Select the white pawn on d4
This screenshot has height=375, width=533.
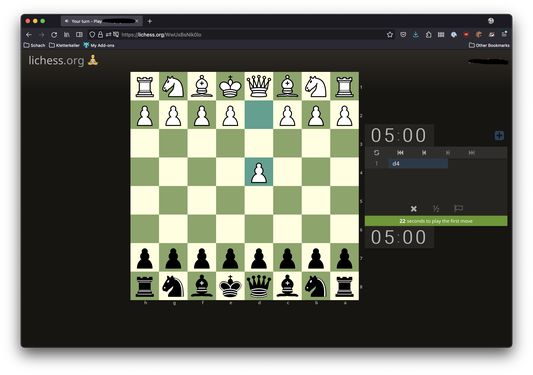pyautogui.click(x=259, y=172)
